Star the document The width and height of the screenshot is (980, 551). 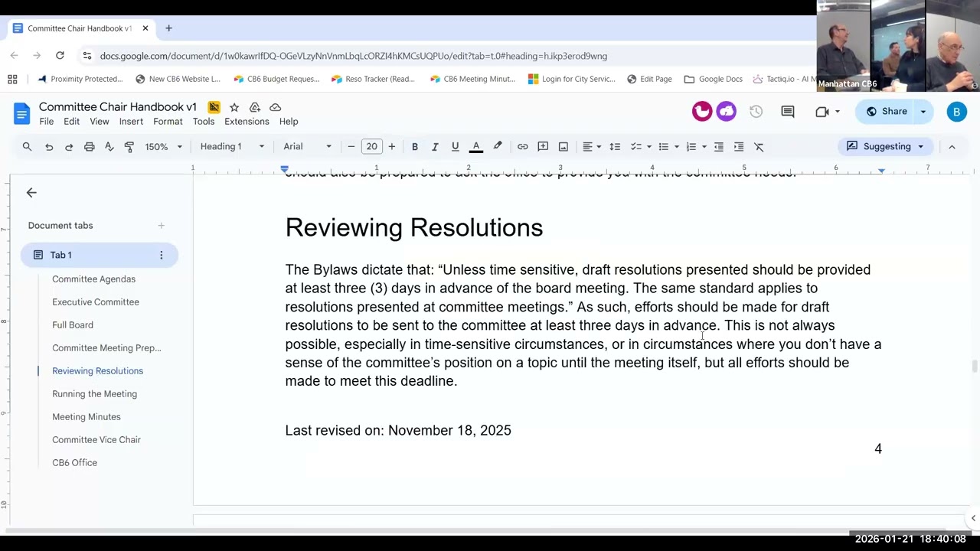[234, 107]
